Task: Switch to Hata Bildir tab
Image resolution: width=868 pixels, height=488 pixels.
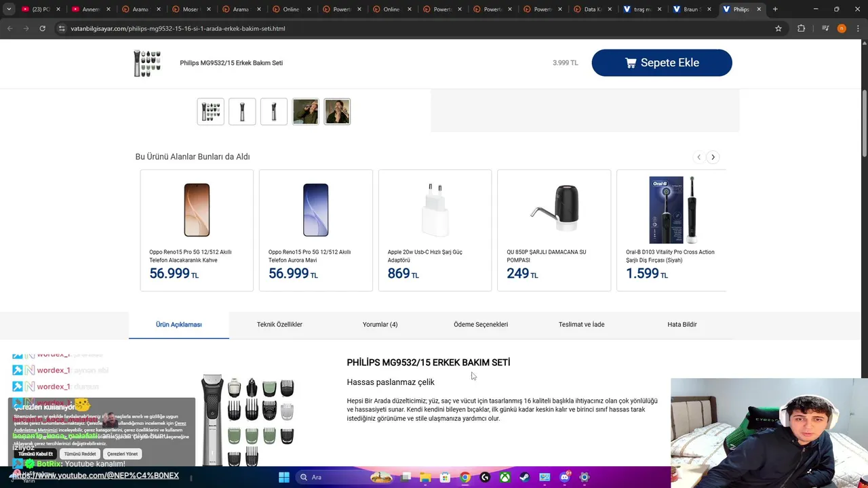Action: (682, 325)
